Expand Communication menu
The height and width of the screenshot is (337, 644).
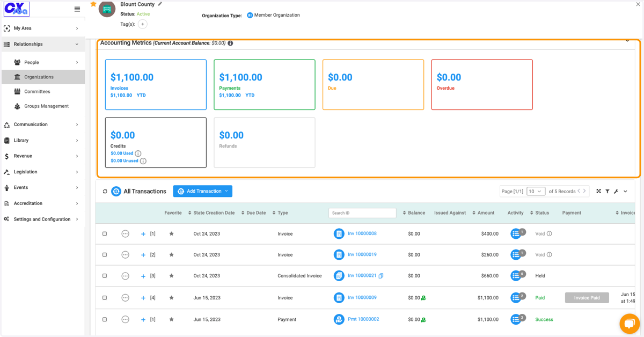click(42, 124)
